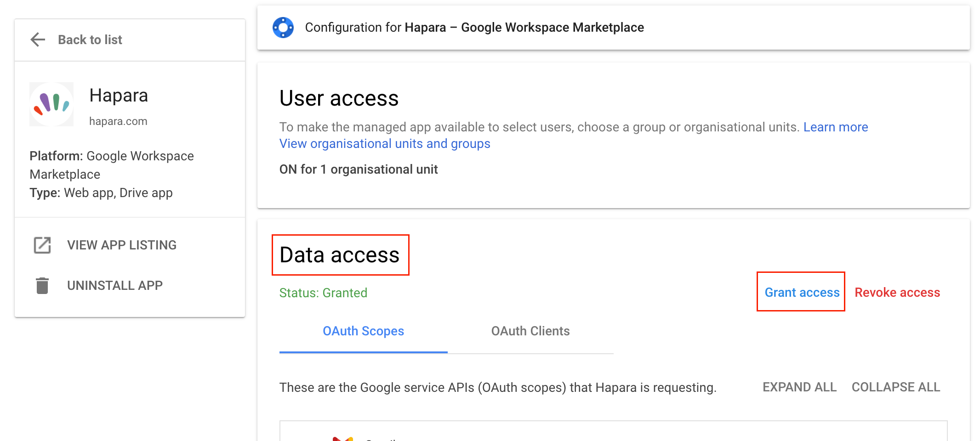This screenshot has width=980, height=441.
Task: Click the Configuration for Hapara header title
Action: pyautogui.click(x=474, y=28)
